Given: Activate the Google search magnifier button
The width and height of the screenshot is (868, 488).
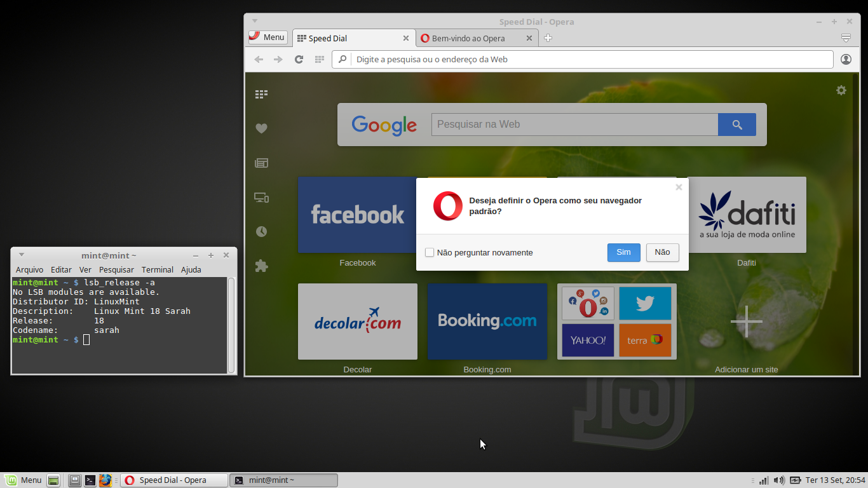Looking at the screenshot, I should coord(736,124).
